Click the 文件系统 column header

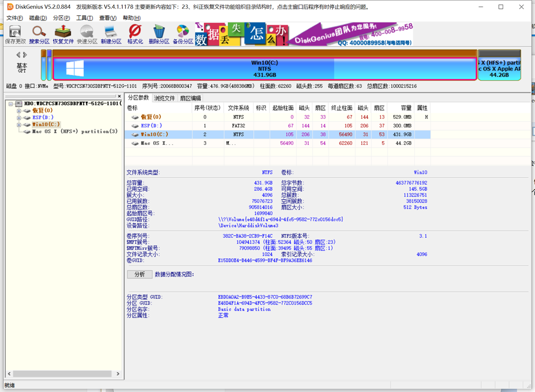(238, 108)
